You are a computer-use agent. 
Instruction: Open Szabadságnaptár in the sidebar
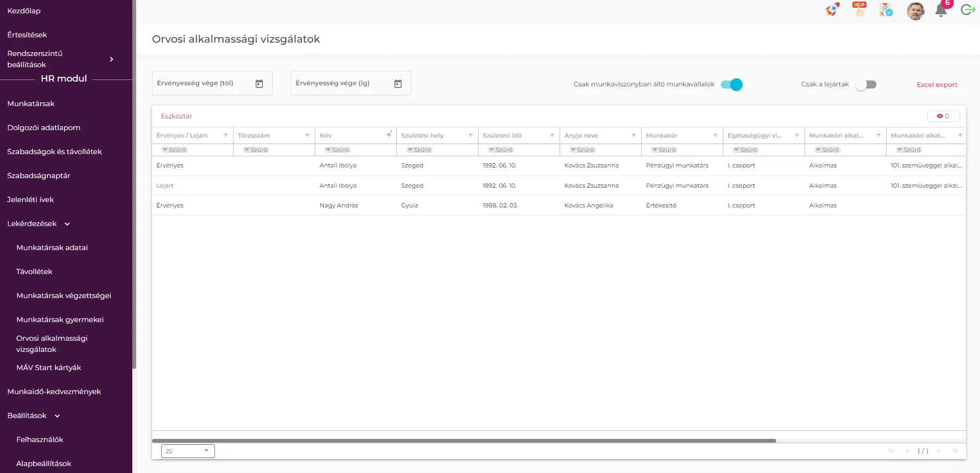pos(39,175)
